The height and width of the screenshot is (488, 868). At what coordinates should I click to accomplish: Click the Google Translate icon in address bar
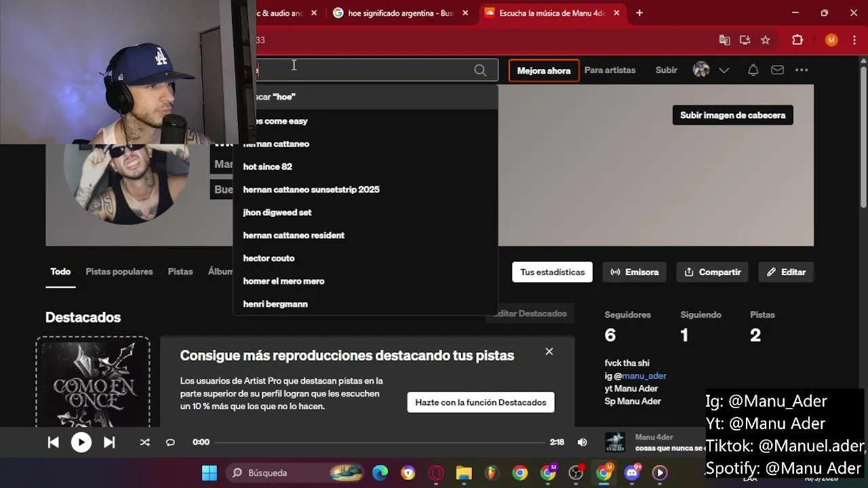pyautogui.click(x=724, y=40)
